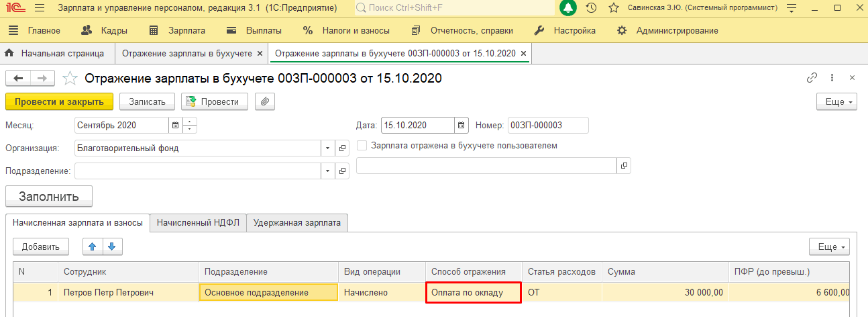Open the upper right Еще menu

[836, 101]
